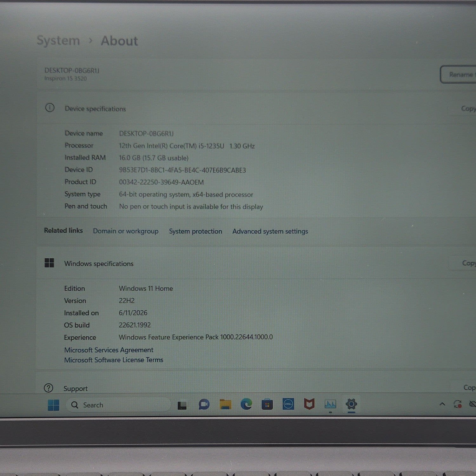Click the Rename this PC button

point(458,75)
